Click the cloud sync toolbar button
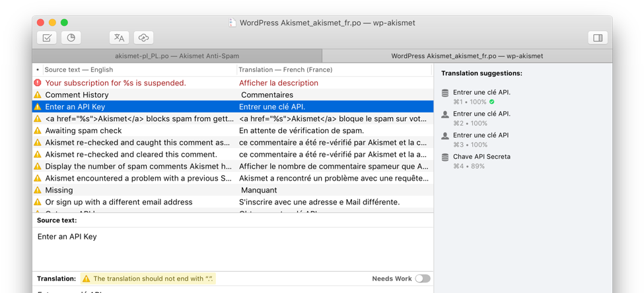 143,38
